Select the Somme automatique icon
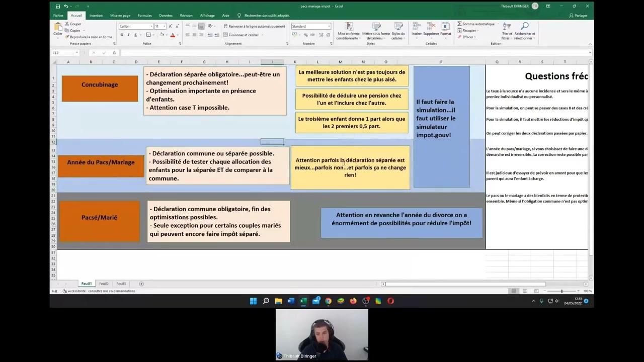644x362 pixels. pos(459,24)
